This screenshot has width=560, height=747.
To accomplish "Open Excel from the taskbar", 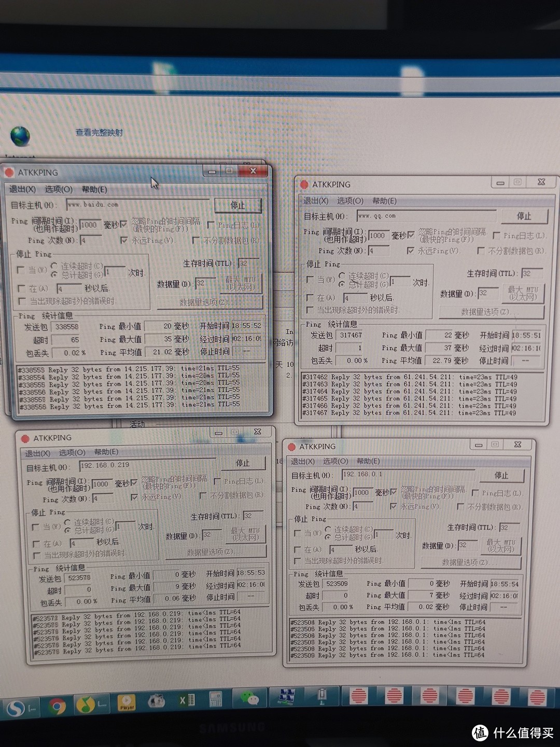I will [x=187, y=700].
